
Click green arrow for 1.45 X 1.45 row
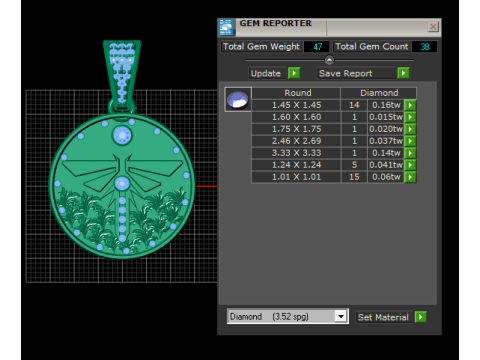tap(410, 105)
